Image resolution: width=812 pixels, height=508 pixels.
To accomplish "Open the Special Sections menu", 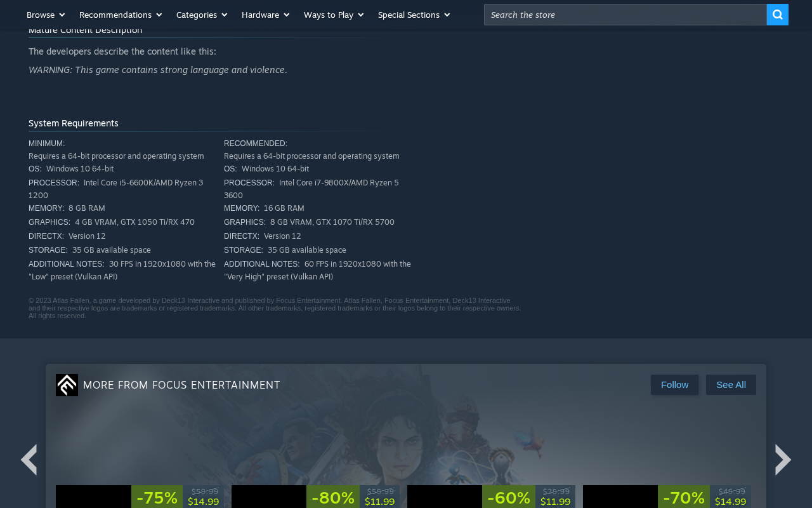I will pyautogui.click(x=414, y=15).
